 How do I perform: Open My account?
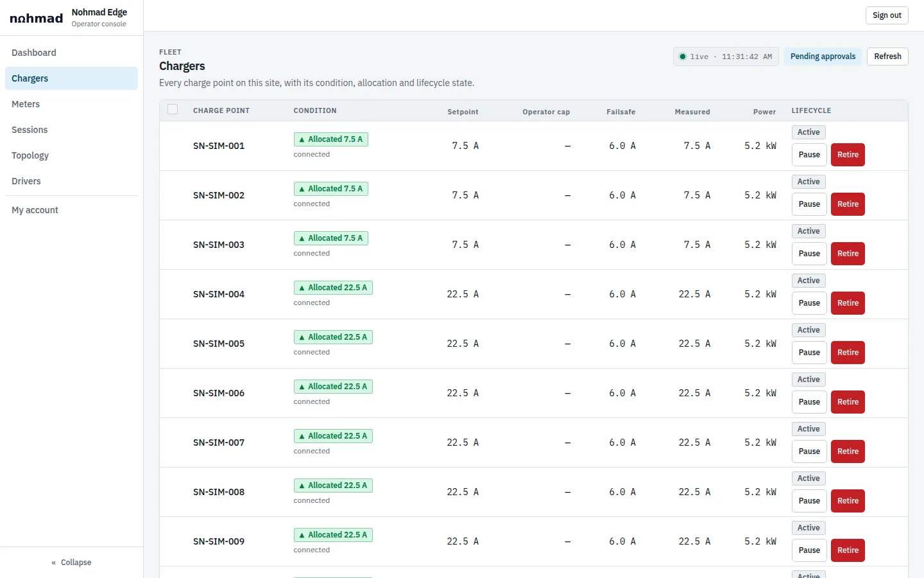coord(71,210)
